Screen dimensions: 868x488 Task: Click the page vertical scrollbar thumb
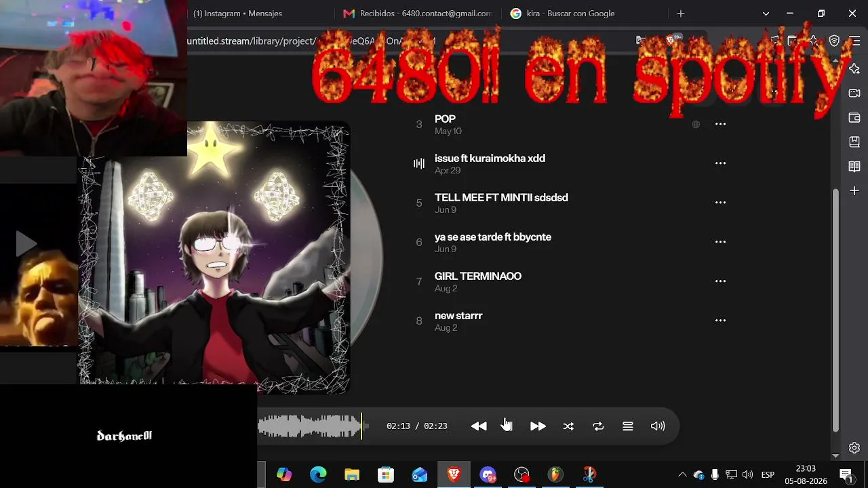835,309
